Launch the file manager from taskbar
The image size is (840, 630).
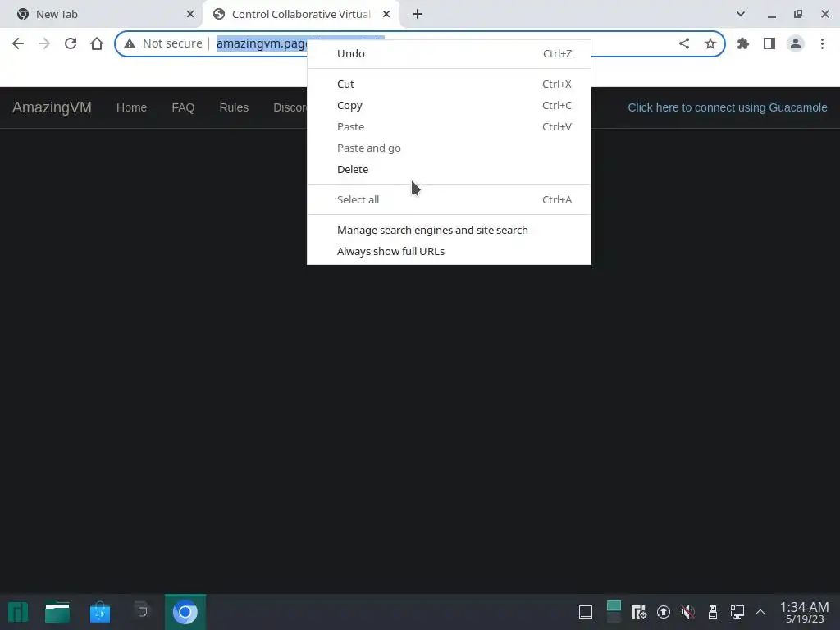(x=57, y=612)
